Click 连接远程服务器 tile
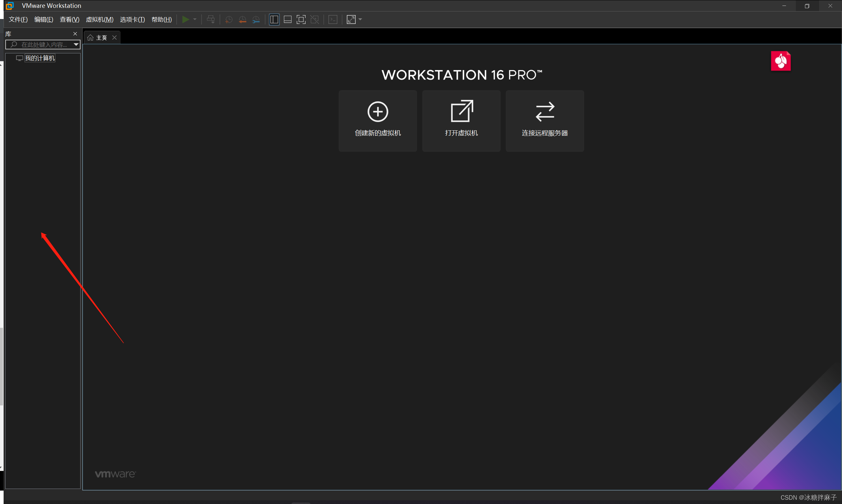 click(545, 121)
